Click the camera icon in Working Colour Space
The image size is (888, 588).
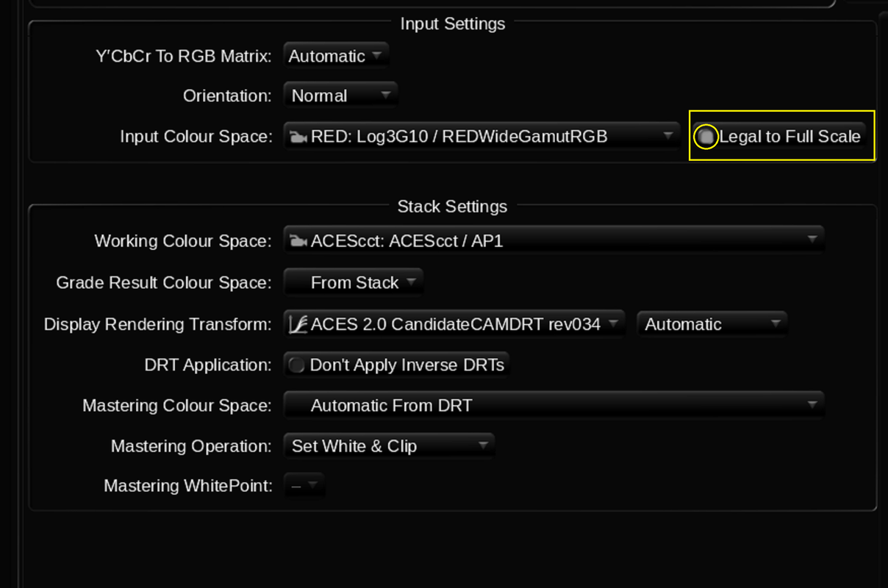click(x=298, y=242)
